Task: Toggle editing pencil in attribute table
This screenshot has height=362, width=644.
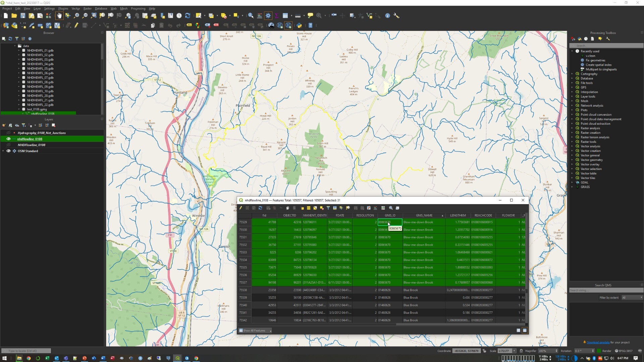Action: (x=241, y=208)
